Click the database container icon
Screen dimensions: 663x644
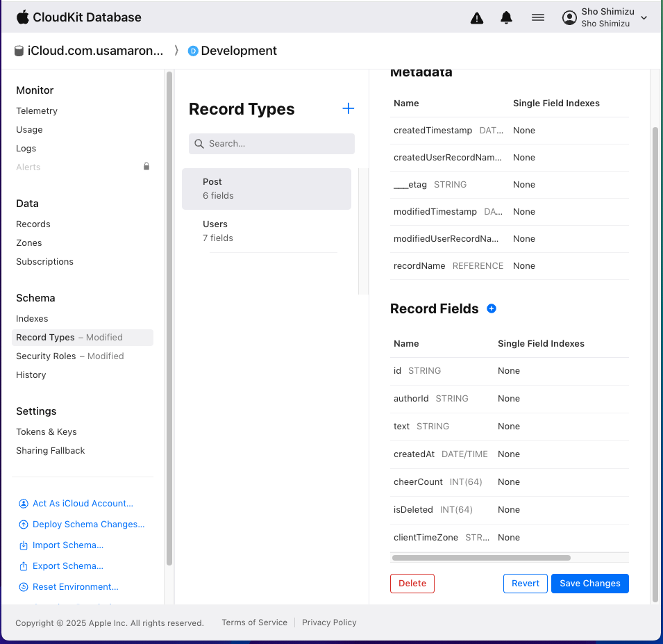[x=19, y=51]
